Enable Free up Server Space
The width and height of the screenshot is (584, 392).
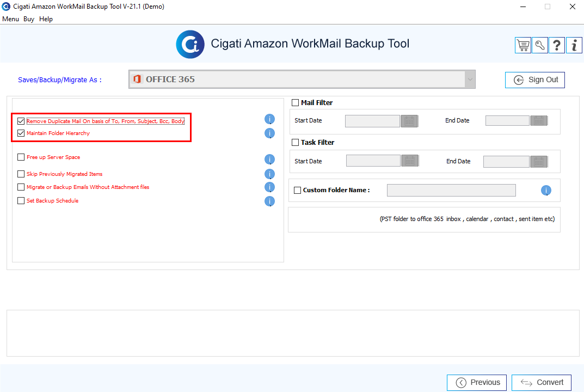[x=21, y=157]
